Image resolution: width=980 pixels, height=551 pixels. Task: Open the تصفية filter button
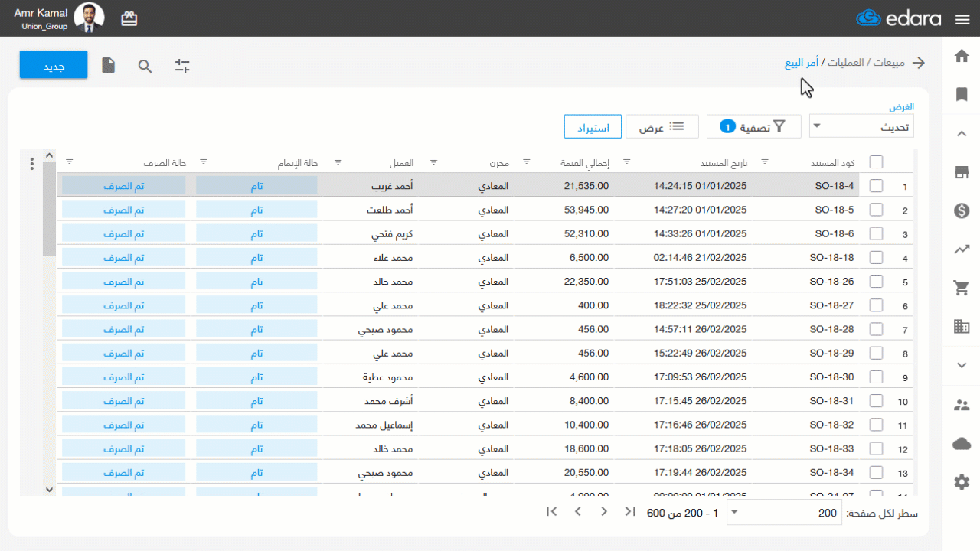point(753,127)
